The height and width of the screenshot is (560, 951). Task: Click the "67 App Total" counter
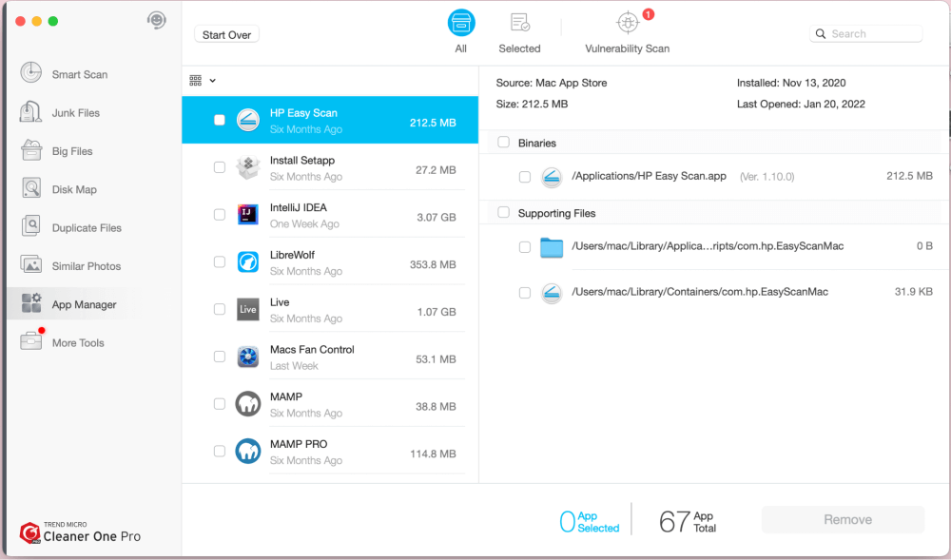(x=688, y=521)
